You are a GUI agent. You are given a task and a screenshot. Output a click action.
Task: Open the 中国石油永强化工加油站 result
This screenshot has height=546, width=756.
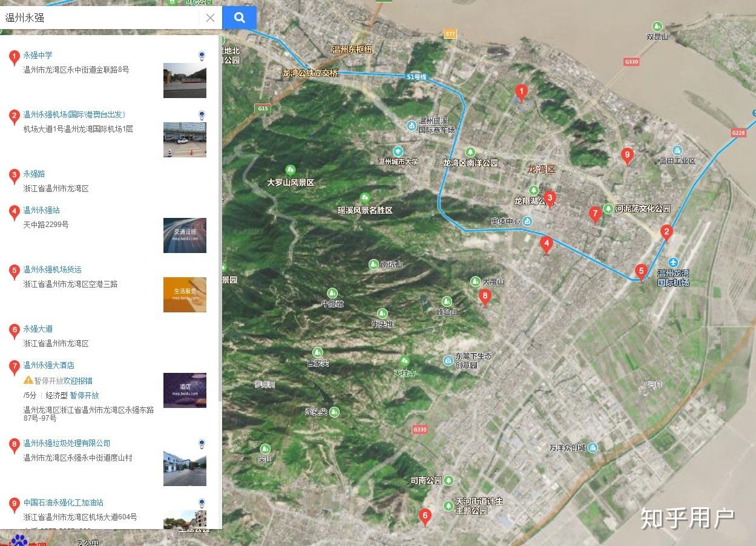click(63, 502)
